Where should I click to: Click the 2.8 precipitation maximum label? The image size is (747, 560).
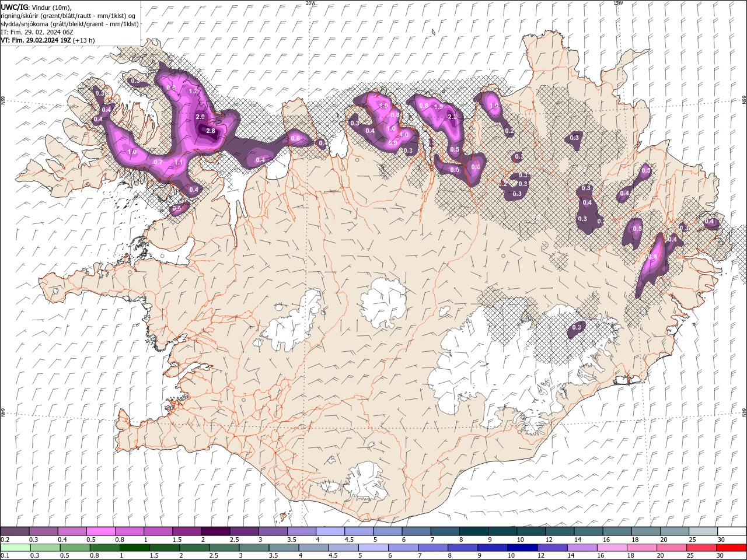211,131
